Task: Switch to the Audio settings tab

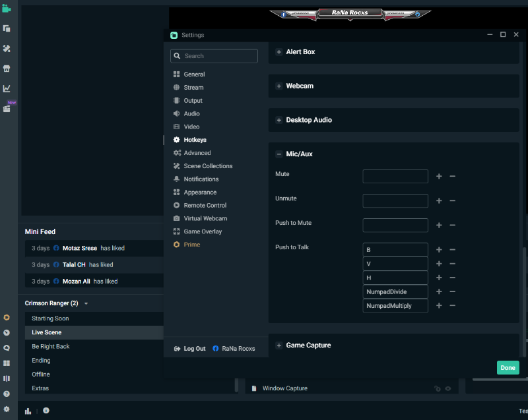Action: click(191, 113)
